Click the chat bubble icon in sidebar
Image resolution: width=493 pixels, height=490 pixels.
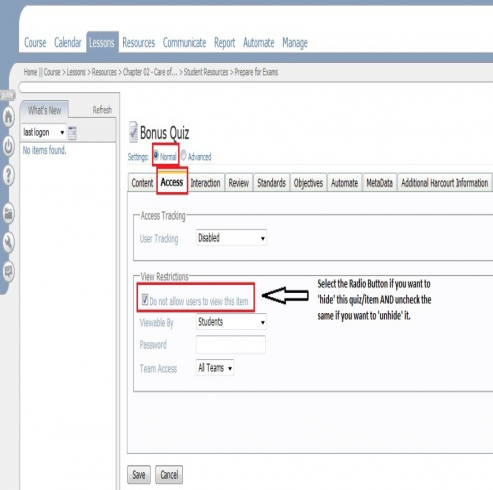8,271
